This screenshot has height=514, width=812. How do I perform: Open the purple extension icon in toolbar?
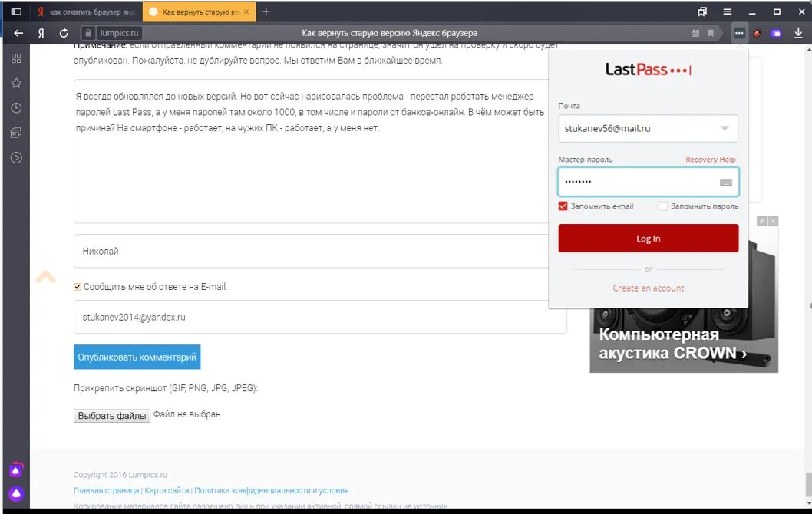coord(775,34)
